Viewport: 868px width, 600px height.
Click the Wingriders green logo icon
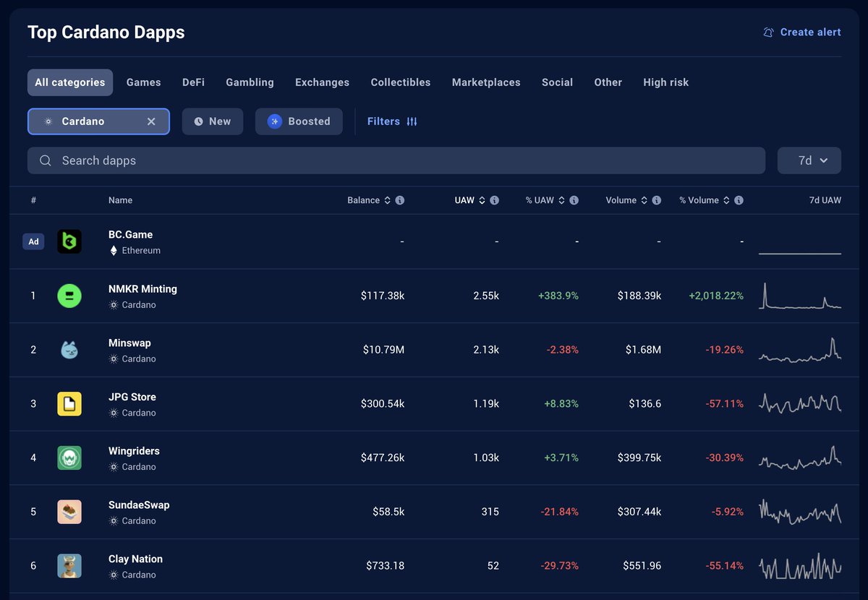69,458
